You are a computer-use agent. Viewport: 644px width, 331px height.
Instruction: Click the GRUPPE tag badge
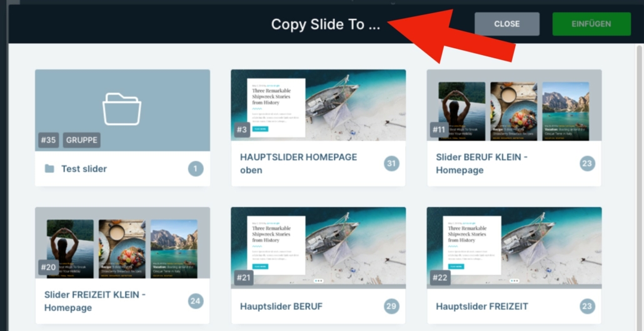pos(82,140)
